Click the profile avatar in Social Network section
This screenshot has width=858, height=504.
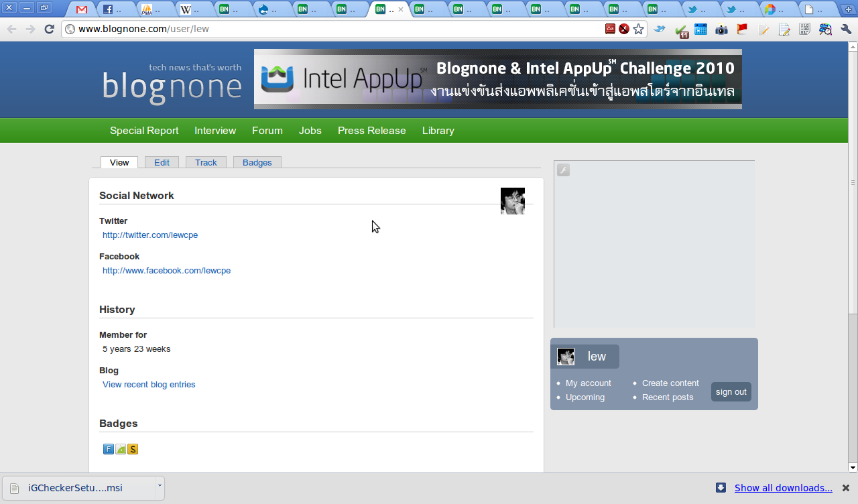[x=513, y=201]
